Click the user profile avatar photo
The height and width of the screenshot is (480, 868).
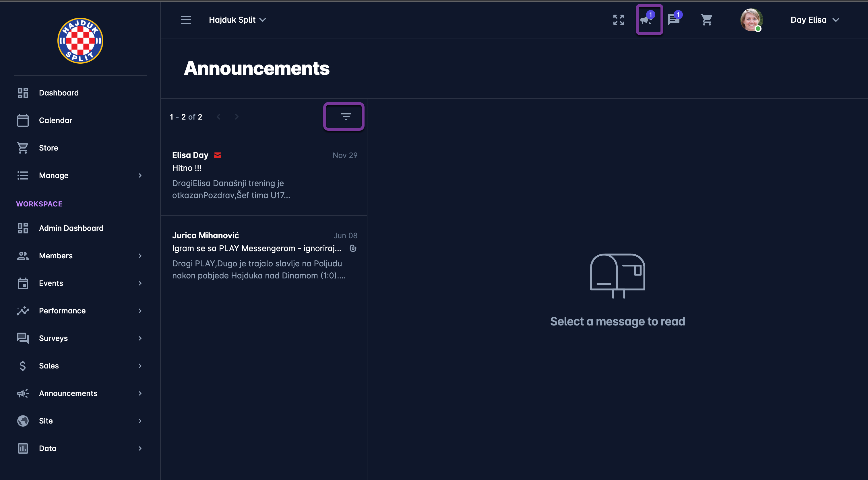[x=751, y=20]
